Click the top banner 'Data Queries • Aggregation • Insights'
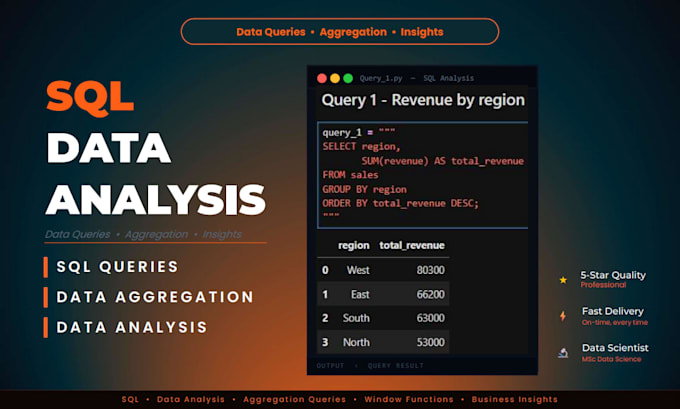The image size is (680, 409). [340, 32]
